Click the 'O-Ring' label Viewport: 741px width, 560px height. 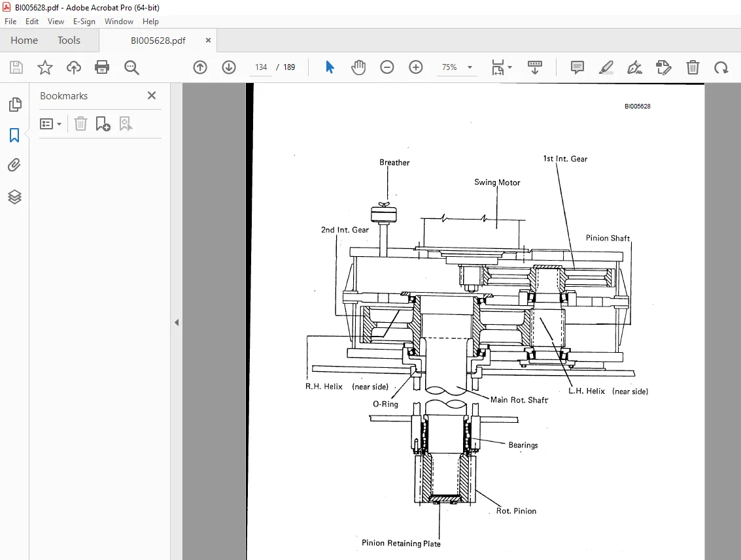coord(386,404)
